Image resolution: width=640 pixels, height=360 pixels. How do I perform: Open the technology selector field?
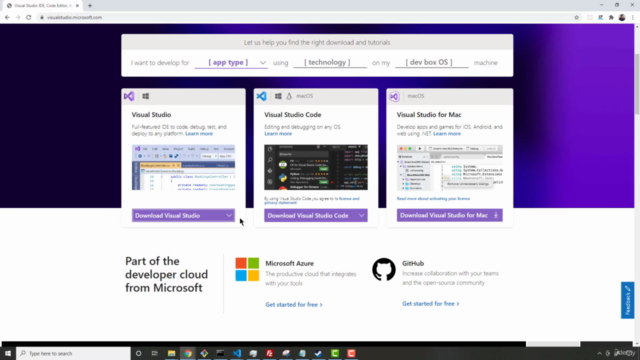330,62
